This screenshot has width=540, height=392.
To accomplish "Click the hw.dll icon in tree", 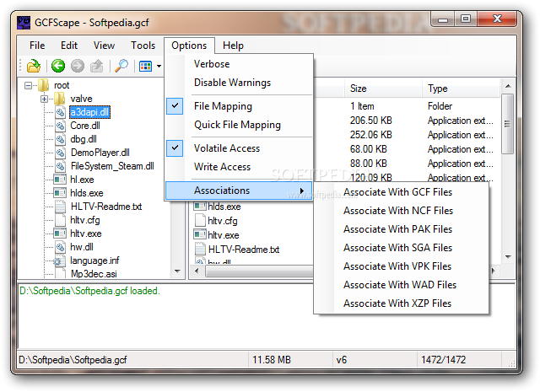I will 60,247.
